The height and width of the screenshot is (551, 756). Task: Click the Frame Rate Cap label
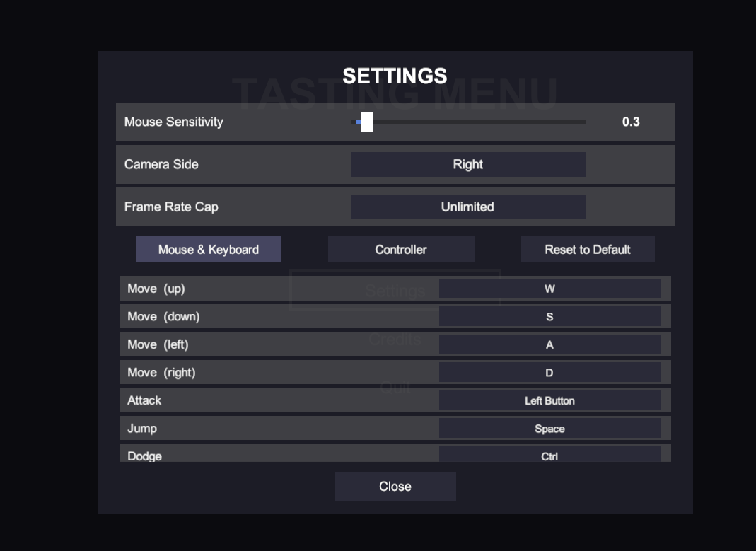(x=171, y=207)
